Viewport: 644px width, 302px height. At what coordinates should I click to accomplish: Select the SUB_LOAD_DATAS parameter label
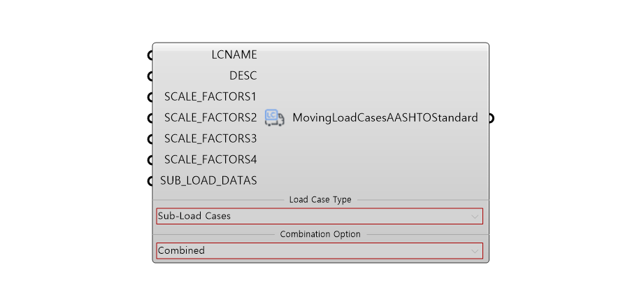[208, 181]
